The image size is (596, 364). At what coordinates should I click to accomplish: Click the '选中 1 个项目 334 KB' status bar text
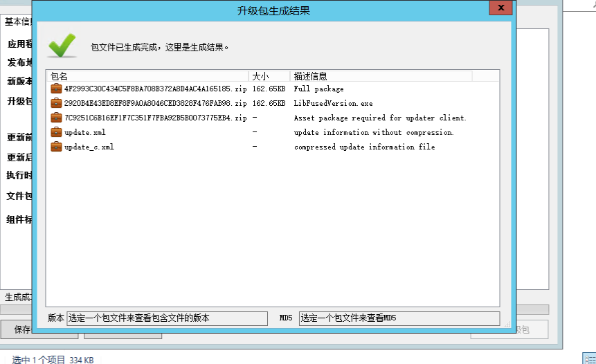(x=53, y=359)
